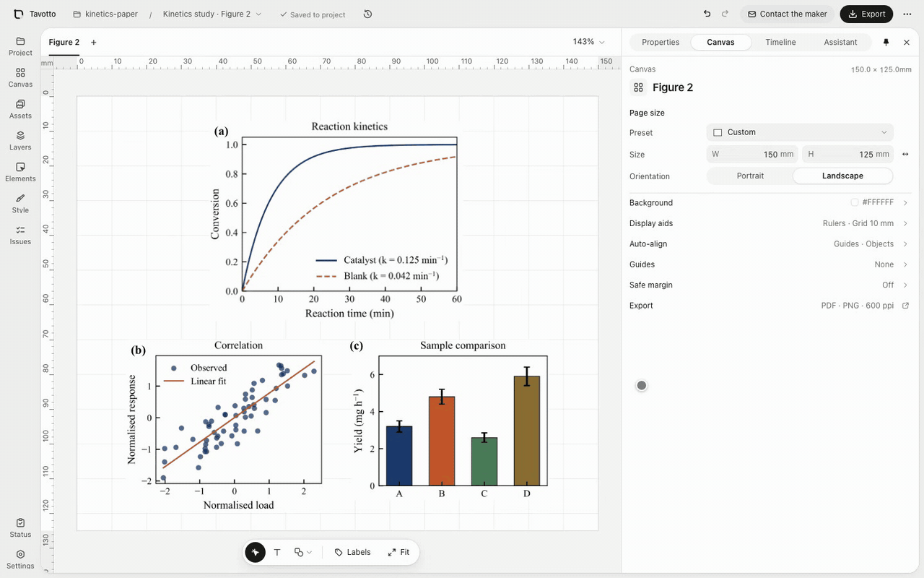Click the undo arrow icon
Image resolution: width=924 pixels, height=578 pixels.
point(707,14)
